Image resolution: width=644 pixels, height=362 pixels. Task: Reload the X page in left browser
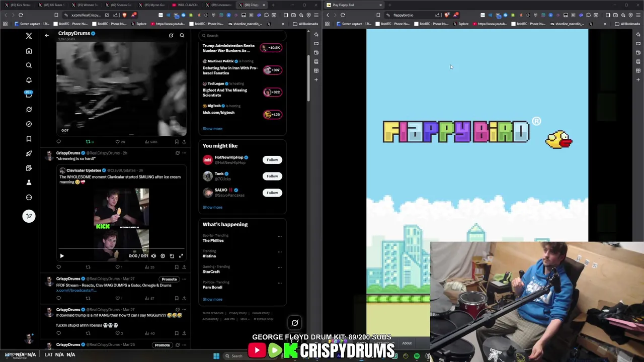[x=21, y=15]
